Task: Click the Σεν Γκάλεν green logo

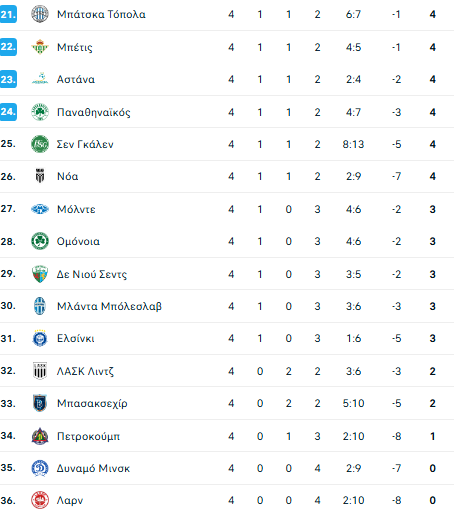Action: [x=40, y=144]
